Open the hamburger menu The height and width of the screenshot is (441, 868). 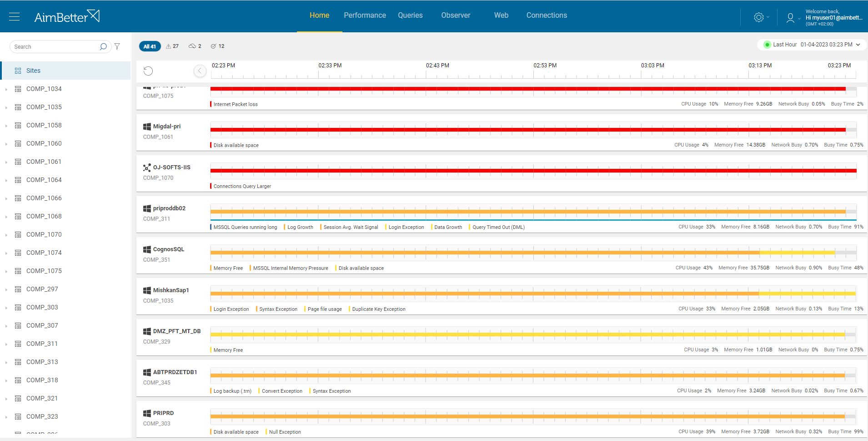pos(15,17)
